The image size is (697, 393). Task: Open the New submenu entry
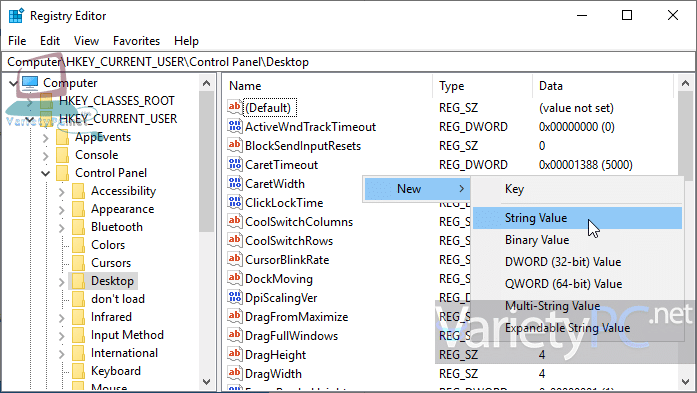pos(417,189)
